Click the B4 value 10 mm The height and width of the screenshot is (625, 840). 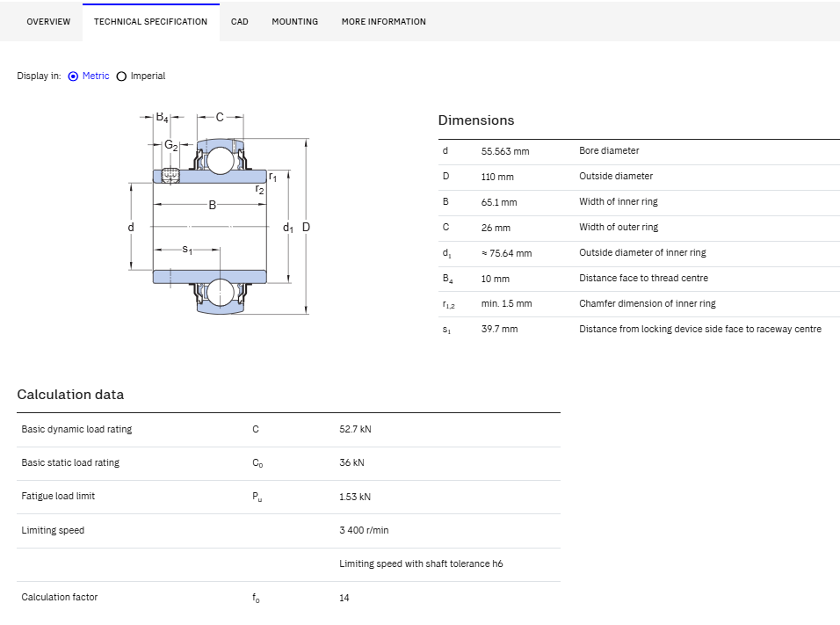495,279
